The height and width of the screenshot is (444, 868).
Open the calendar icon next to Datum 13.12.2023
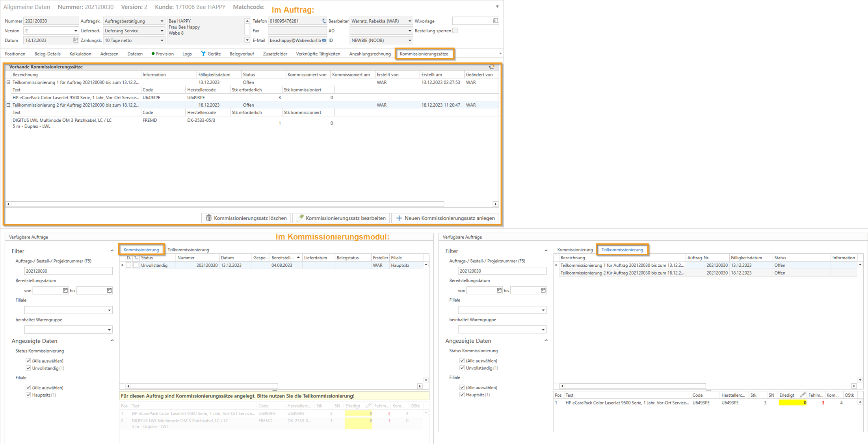[75, 40]
